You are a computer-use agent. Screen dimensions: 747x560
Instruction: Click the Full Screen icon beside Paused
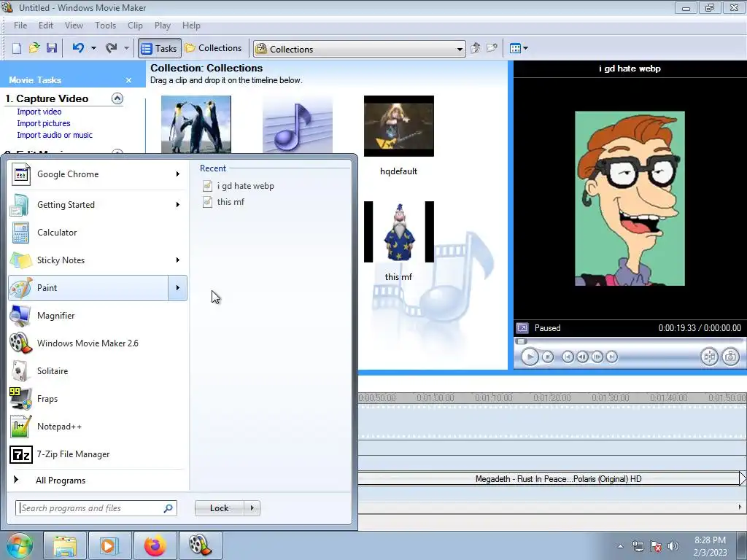click(x=522, y=328)
